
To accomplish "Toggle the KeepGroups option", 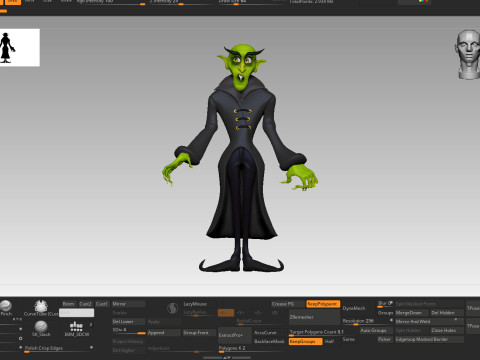I will tap(305, 342).
